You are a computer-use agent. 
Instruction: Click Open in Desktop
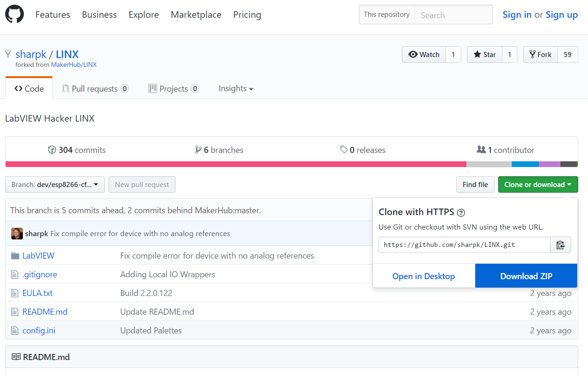[424, 276]
